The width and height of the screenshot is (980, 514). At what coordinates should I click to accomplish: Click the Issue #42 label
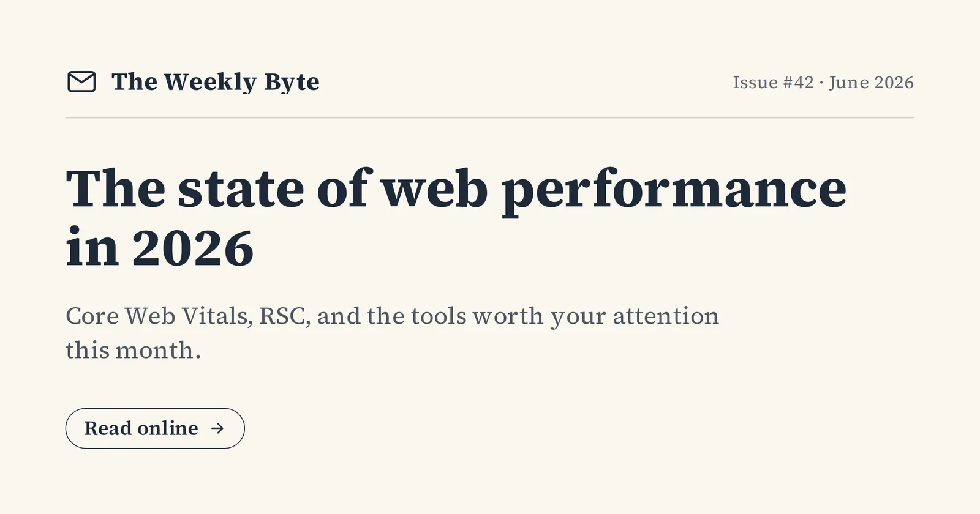(x=773, y=83)
